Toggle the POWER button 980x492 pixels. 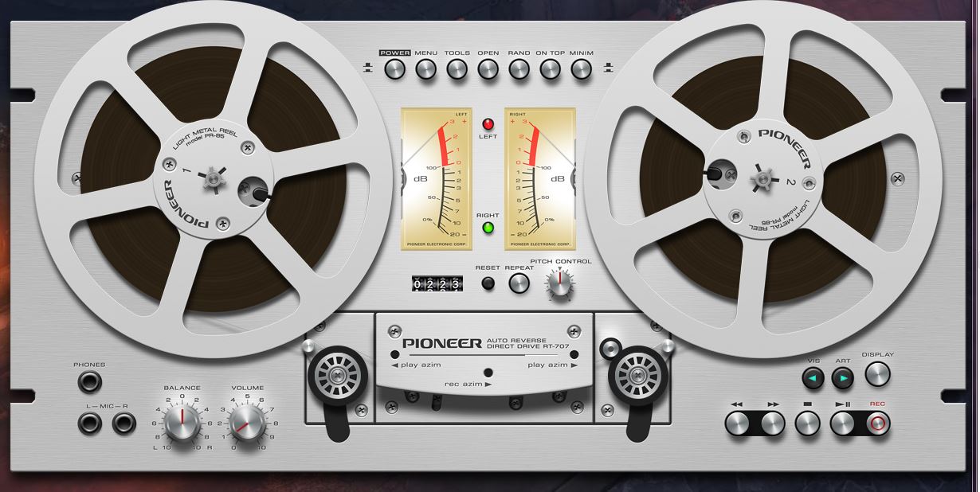pyautogui.click(x=394, y=69)
